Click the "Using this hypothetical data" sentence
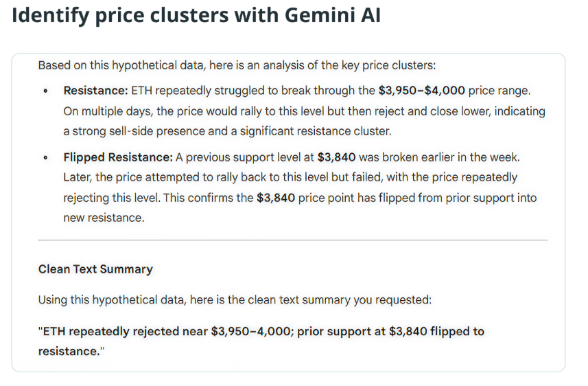This screenshot has width=588, height=386. click(x=235, y=299)
